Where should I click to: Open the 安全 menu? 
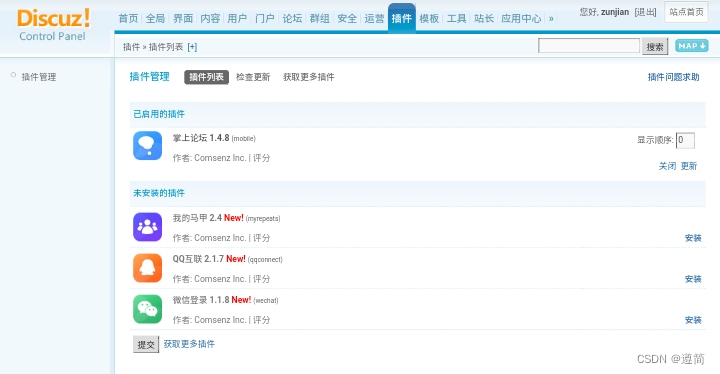tap(347, 18)
